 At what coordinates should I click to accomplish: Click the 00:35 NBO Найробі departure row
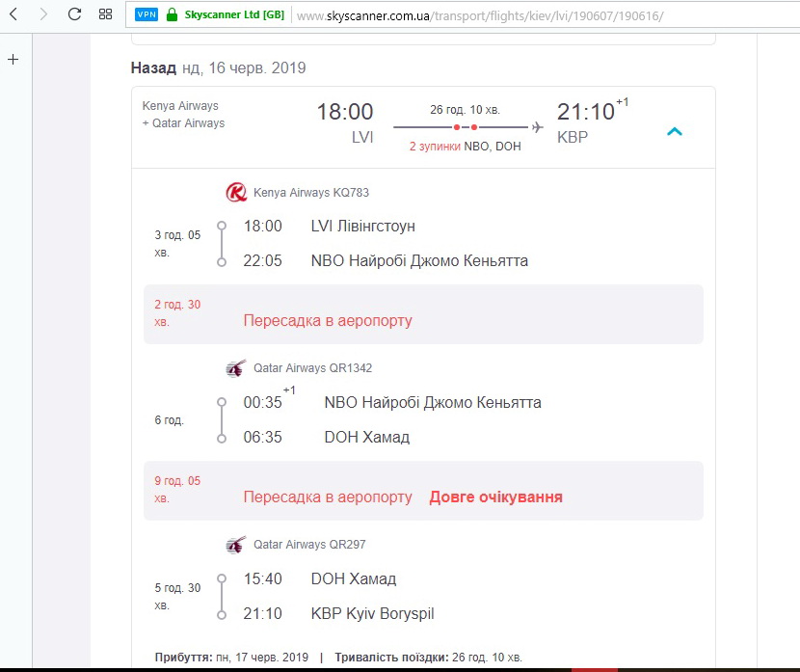coord(392,402)
